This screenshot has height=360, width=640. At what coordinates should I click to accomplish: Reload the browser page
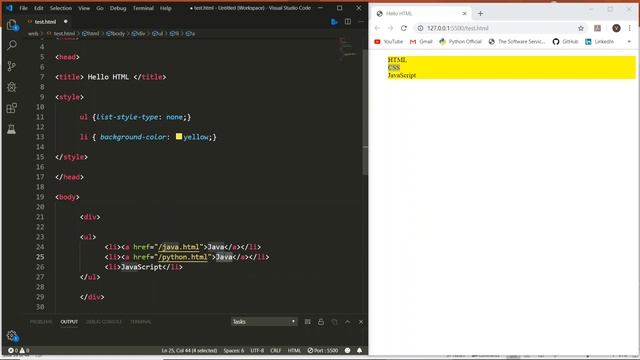point(404,28)
